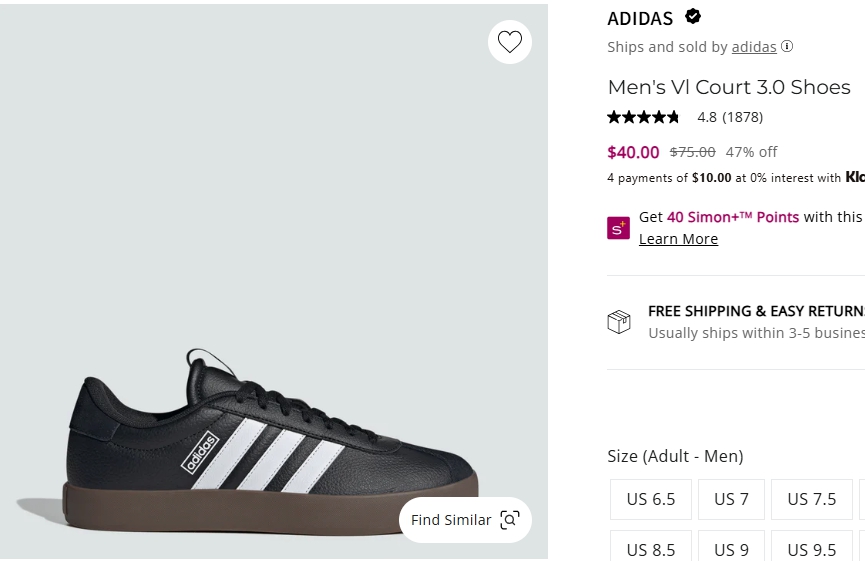Click the verified badge beside ADIDAS

click(693, 17)
